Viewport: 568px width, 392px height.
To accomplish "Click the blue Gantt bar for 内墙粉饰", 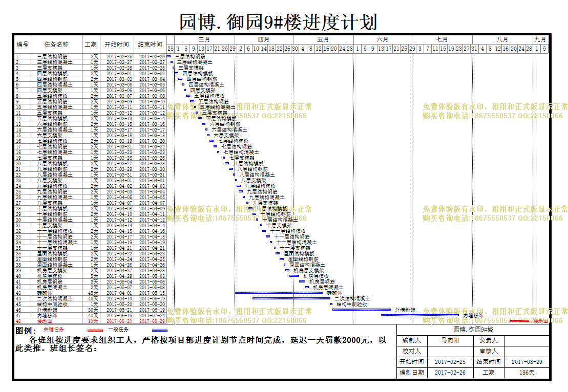I will 420,315.
